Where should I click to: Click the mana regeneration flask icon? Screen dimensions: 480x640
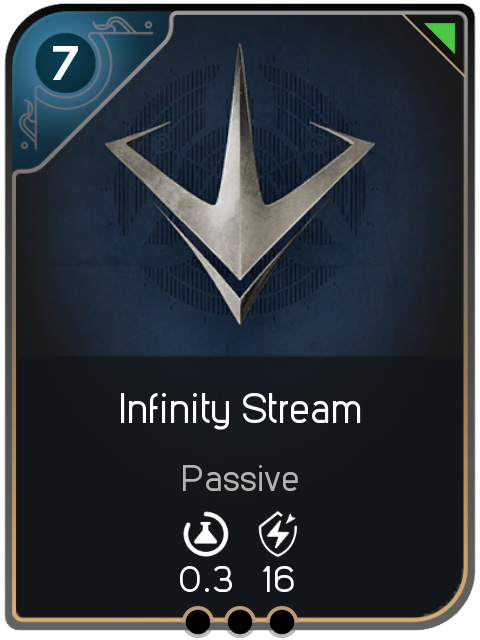tap(206, 533)
